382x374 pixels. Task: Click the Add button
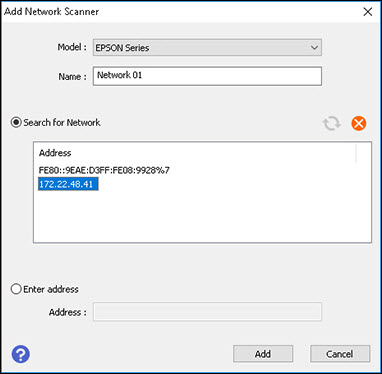263,354
